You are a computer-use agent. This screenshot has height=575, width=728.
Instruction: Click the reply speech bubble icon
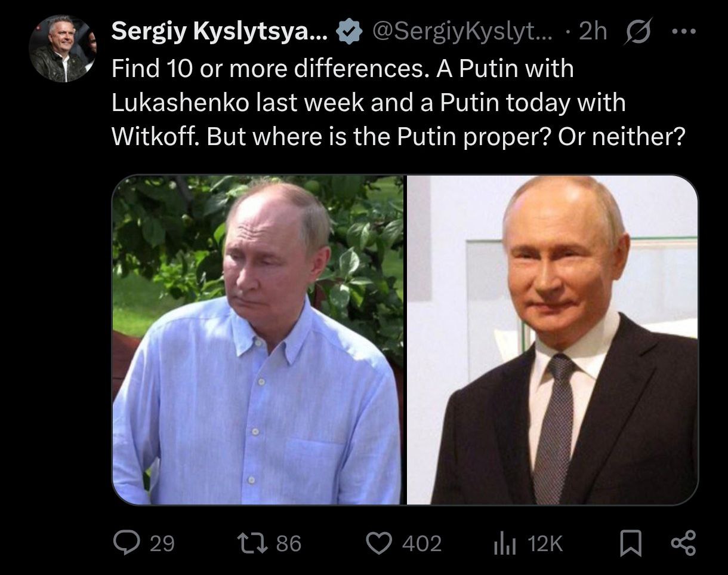(x=126, y=543)
